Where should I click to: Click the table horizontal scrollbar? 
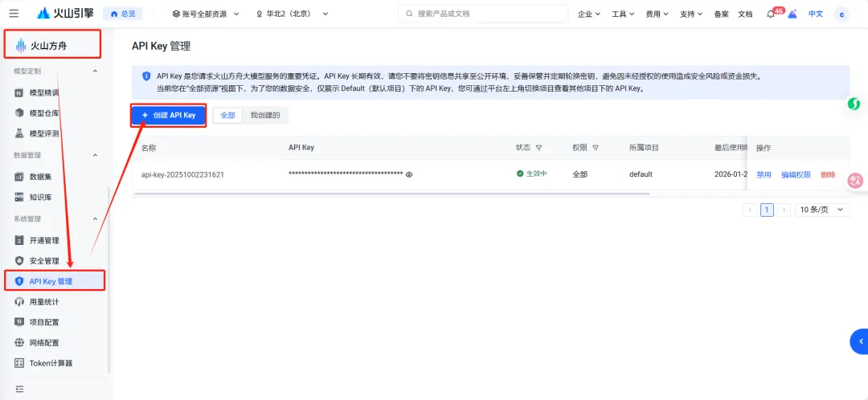pos(391,194)
